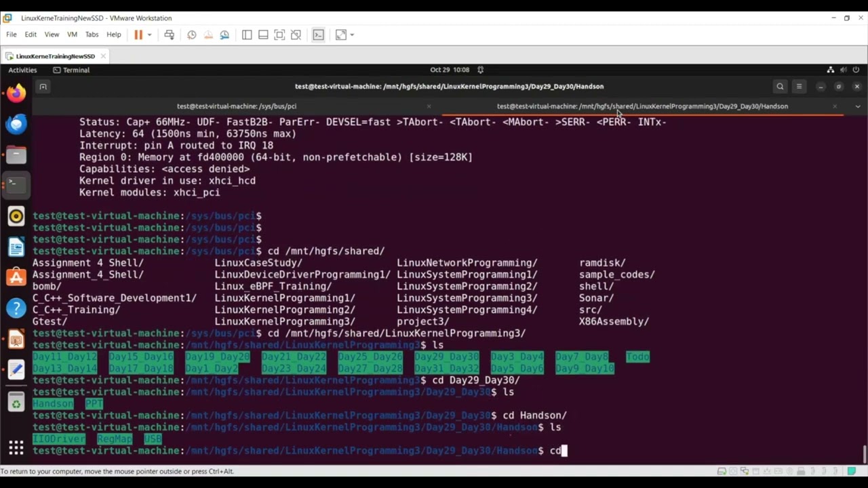Open the Oct 29 10:08 clock calendar

(x=450, y=70)
